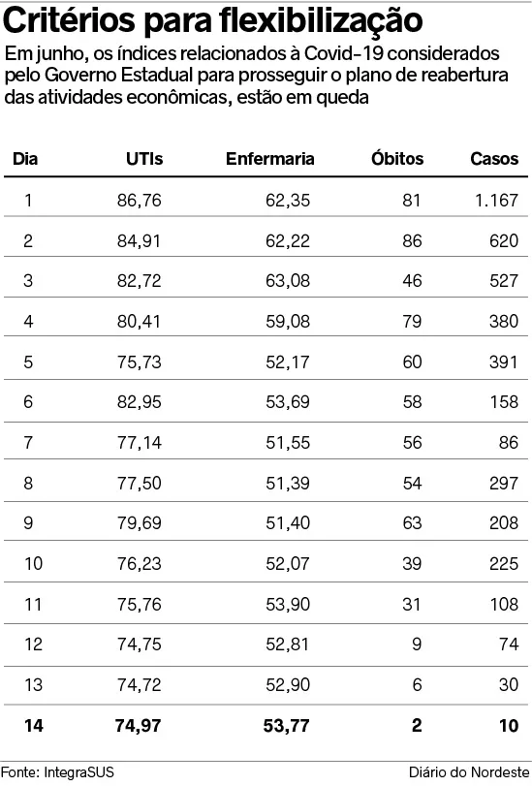Select the 'UTIs' column header
This screenshot has width=532, height=786.
pyautogui.click(x=144, y=158)
